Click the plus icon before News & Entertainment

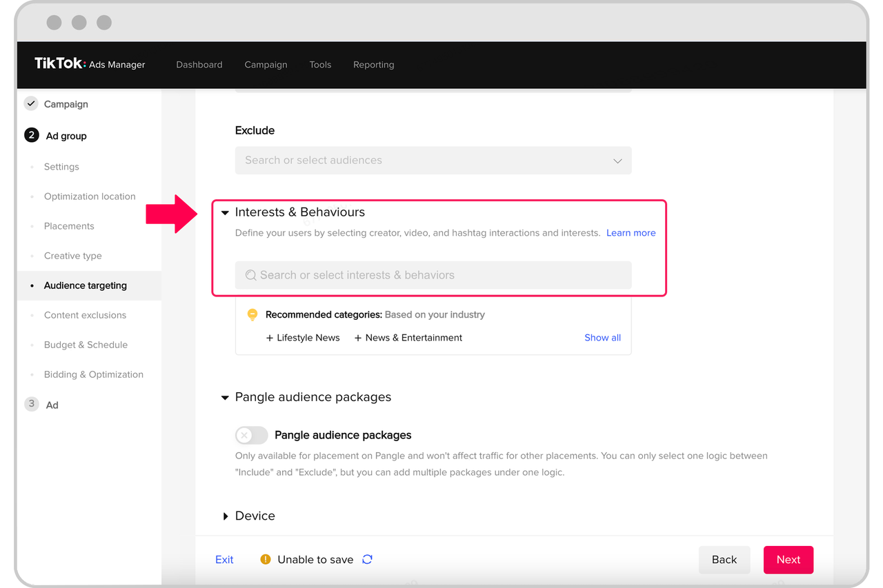tap(357, 338)
